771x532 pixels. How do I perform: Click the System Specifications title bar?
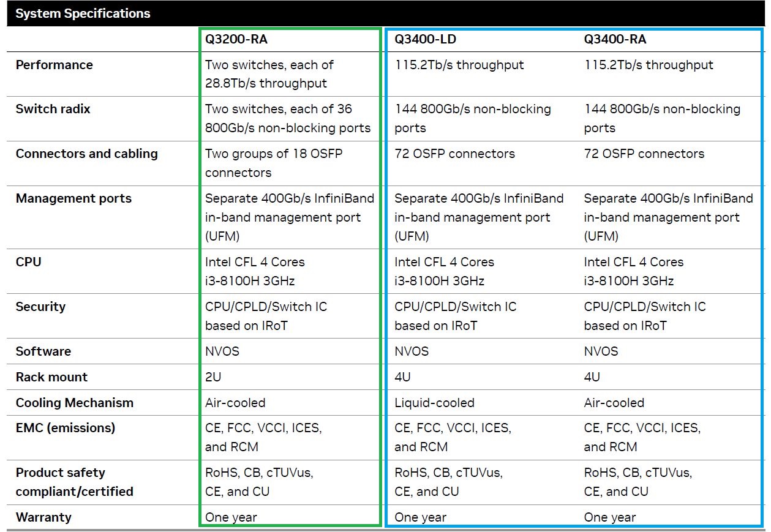83,13
